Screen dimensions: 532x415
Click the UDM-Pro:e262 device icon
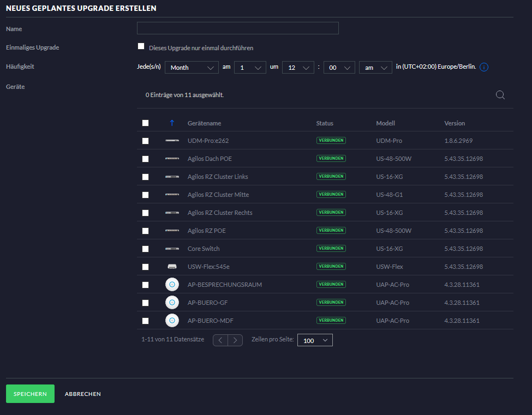click(x=172, y=140)
